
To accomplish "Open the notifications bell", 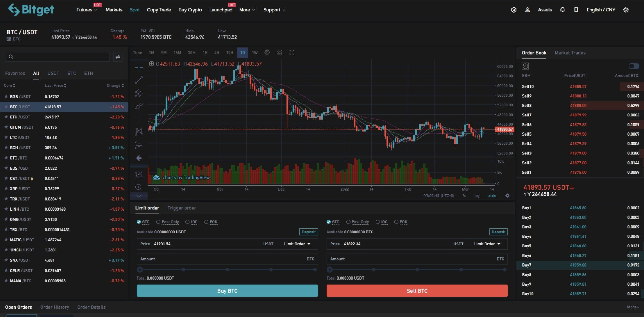I will coord(562,10).
